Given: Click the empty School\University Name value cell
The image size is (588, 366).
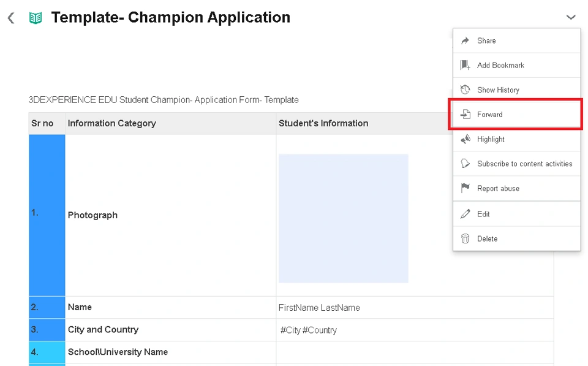Looking at the screenshot, I should click(x=414, y=352).
